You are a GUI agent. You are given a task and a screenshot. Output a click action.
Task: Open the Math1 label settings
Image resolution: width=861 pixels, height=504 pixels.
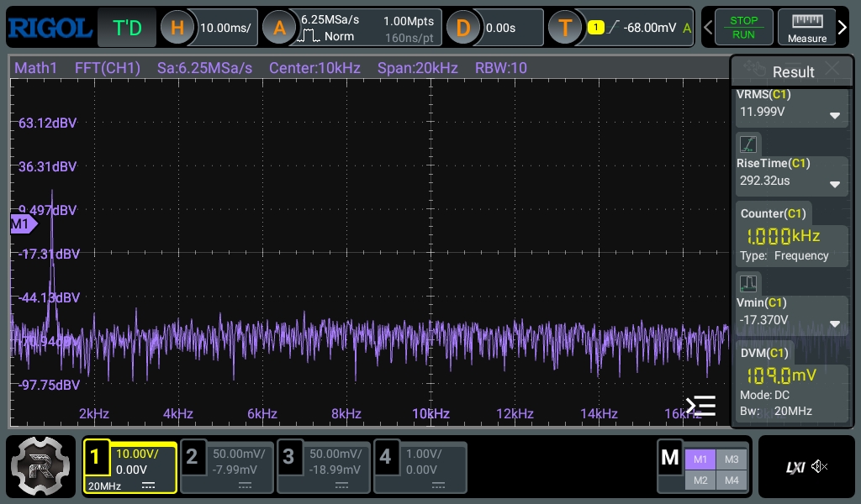pyautogui.click(x=35, y=68)
